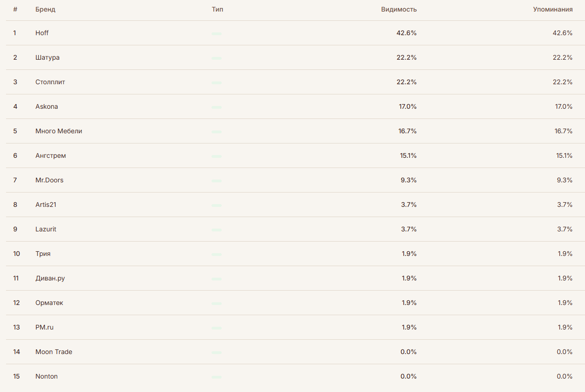Select the Moon Trade brand
The height and width of the screenshot is (392, 585).
pyautogui.click(x=54, y=352)
